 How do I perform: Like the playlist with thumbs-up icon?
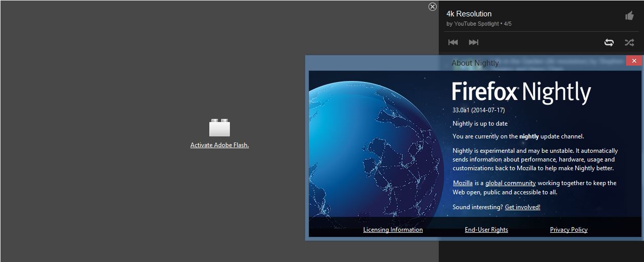629,16
